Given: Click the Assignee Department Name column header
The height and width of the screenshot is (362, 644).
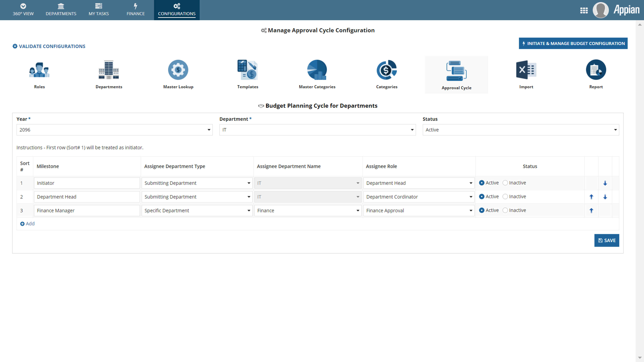Looking at the screenshot, I should pos(288,166).
